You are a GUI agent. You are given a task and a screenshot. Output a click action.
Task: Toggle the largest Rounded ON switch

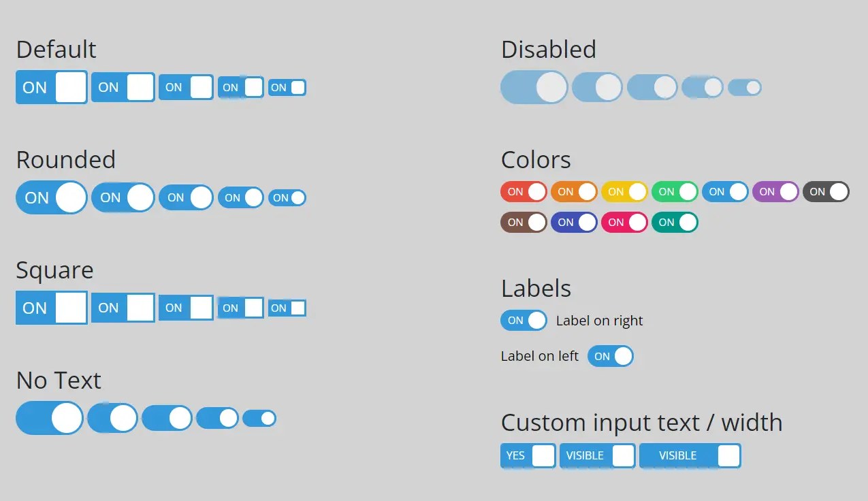(51, 197)
